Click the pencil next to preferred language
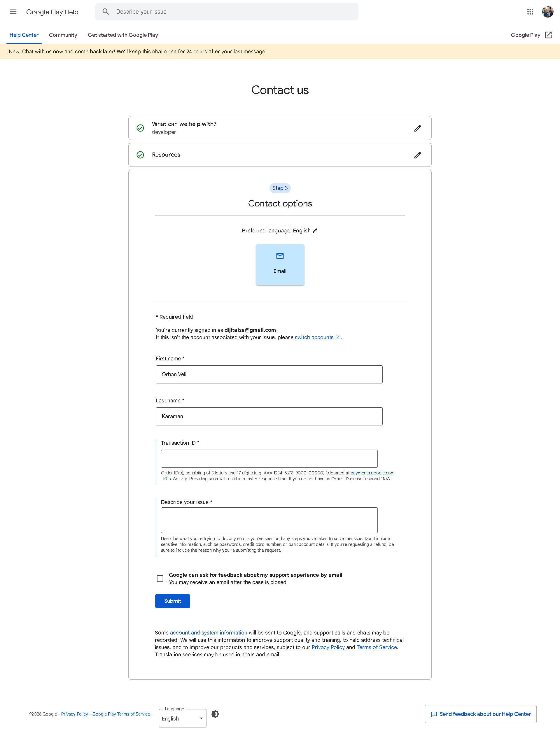The height and width of the screenshot is (731, 560). pyautogui.click(x=315, y=231)
